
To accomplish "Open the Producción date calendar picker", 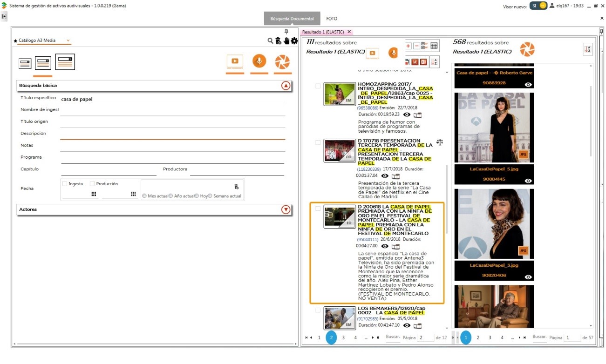I will pos(133,194).
